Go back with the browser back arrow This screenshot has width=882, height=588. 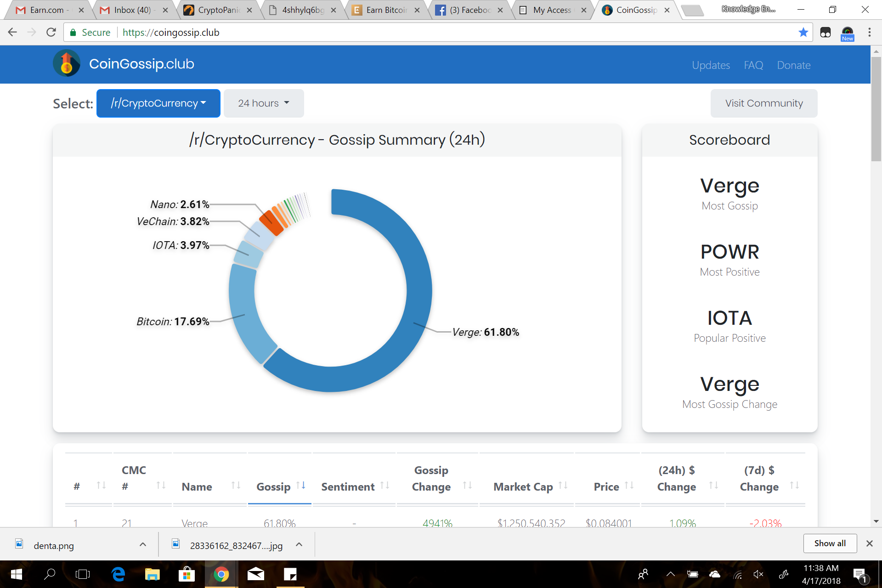pos(12,32)
